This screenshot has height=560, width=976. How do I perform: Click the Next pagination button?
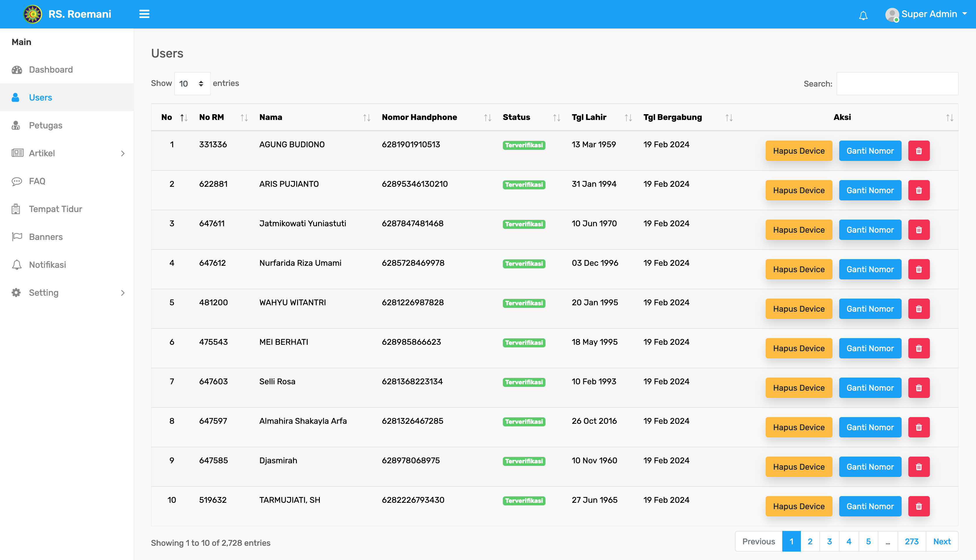(x=942, y=541)
